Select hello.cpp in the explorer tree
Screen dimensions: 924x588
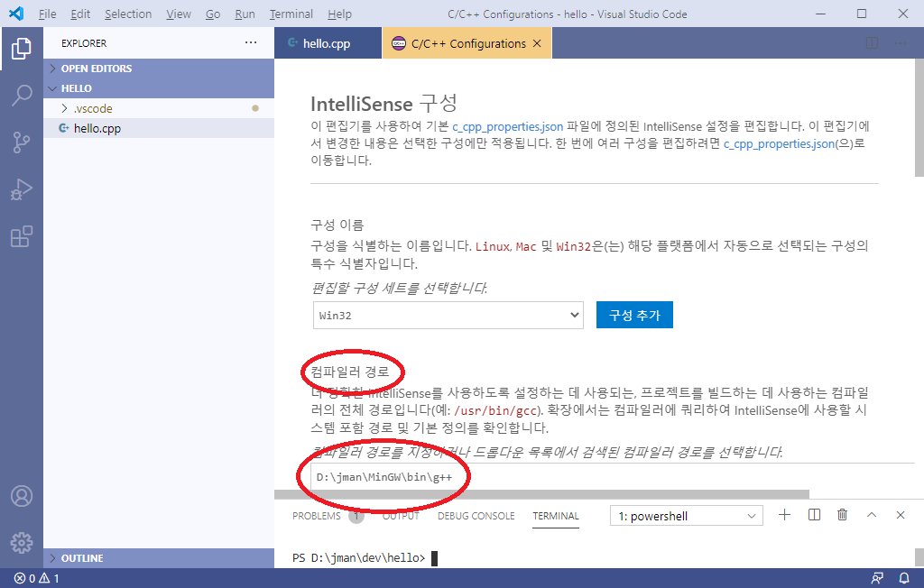click(159, 128)
